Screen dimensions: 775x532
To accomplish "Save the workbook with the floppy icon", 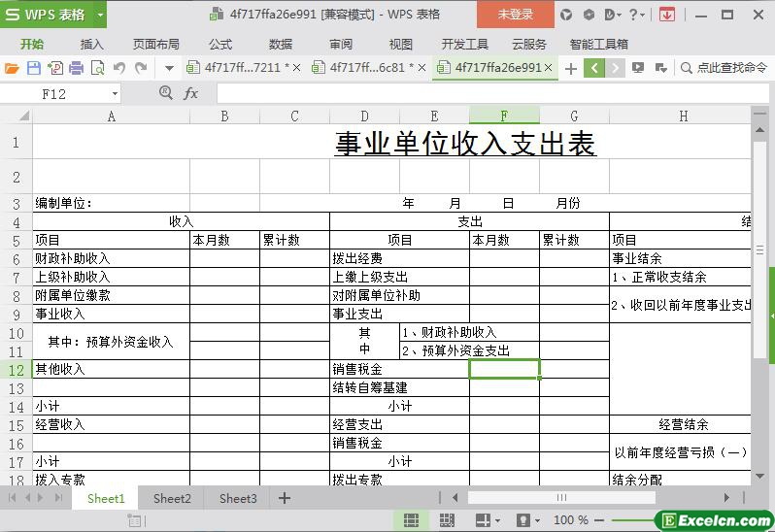I will tap(34, 68).
